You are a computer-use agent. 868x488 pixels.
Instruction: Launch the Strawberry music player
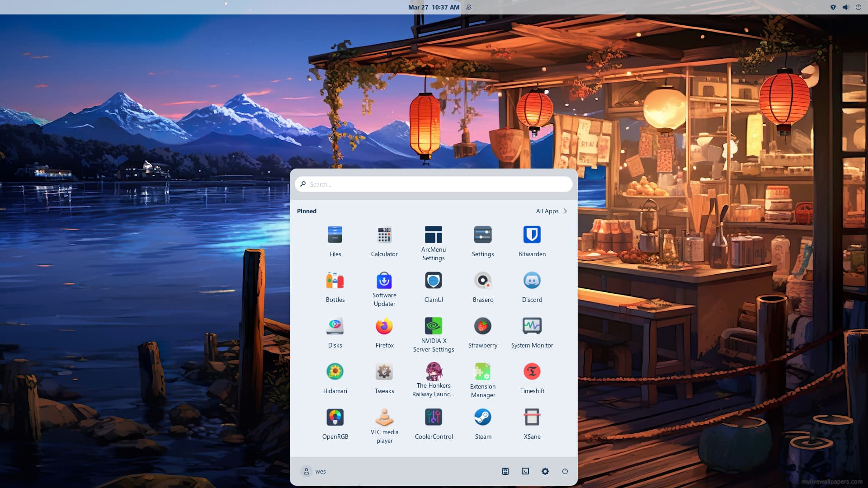click(x=482, y=333)
